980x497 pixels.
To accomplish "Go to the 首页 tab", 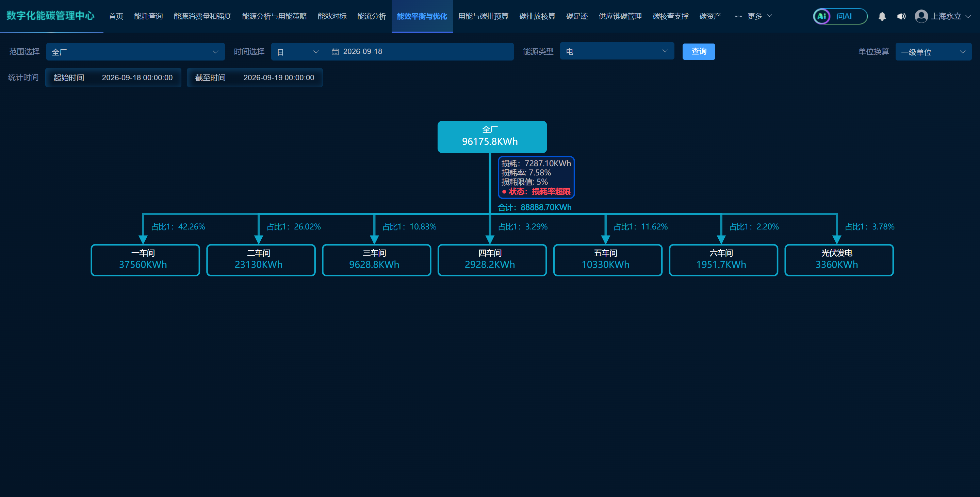I will pos(116,16).
